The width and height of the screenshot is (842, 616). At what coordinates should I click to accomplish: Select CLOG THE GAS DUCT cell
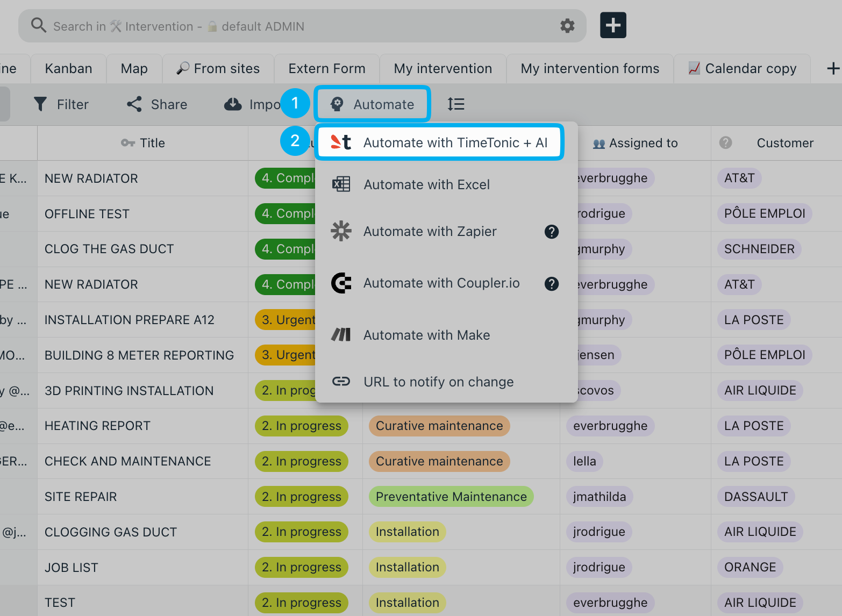[143, 249]
